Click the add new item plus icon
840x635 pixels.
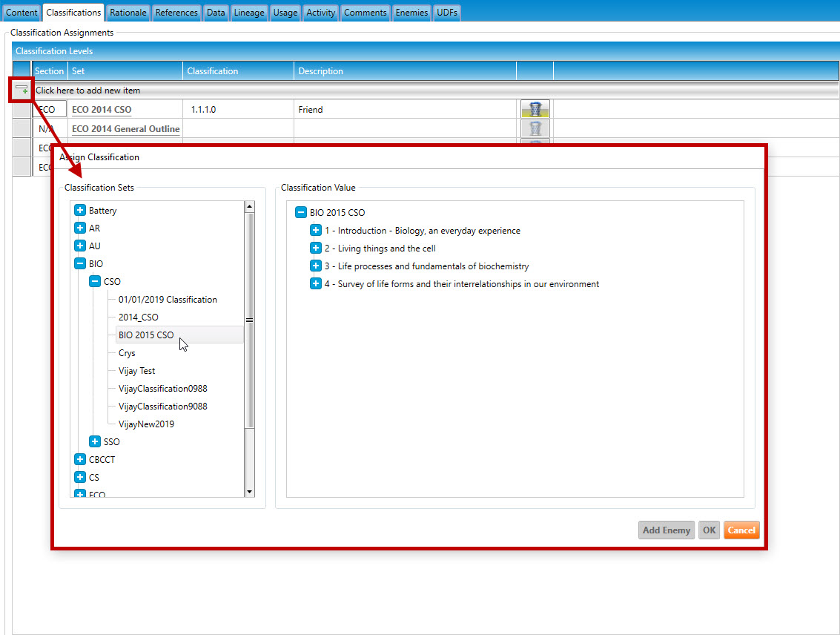point(22,90)
